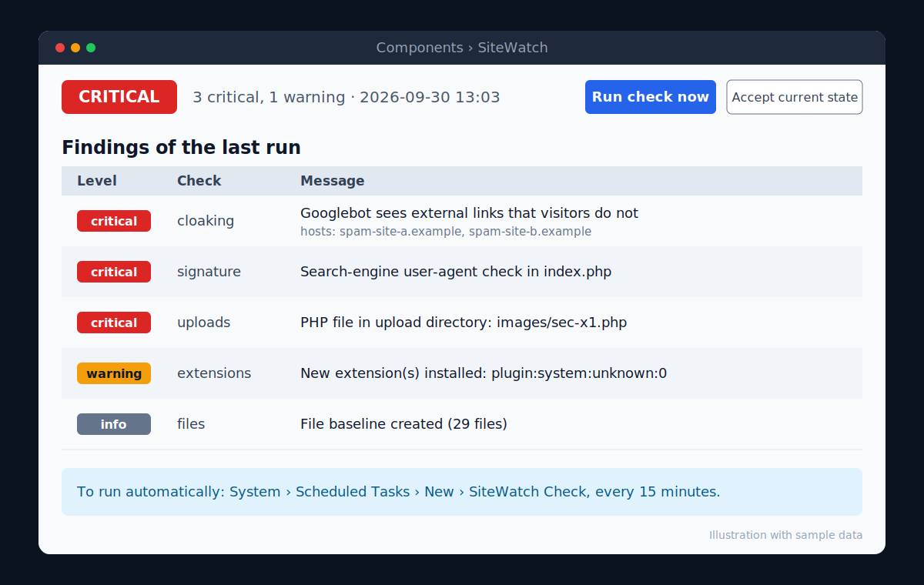Select the signature check name
The width and height of the screenshot is (924, 585).
click(x=209, y=272)
